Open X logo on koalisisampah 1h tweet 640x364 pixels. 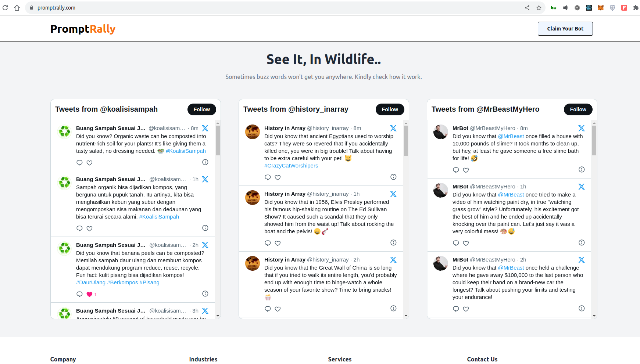[205, 179]
